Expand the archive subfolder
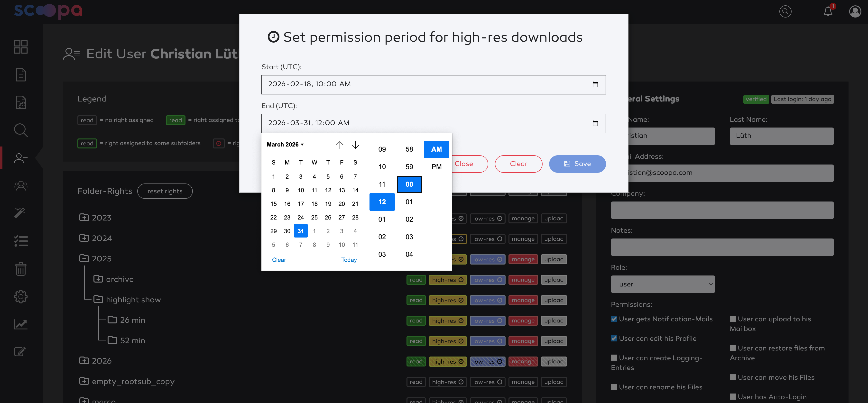The image size is (868, 403). [x=98, y=279]
